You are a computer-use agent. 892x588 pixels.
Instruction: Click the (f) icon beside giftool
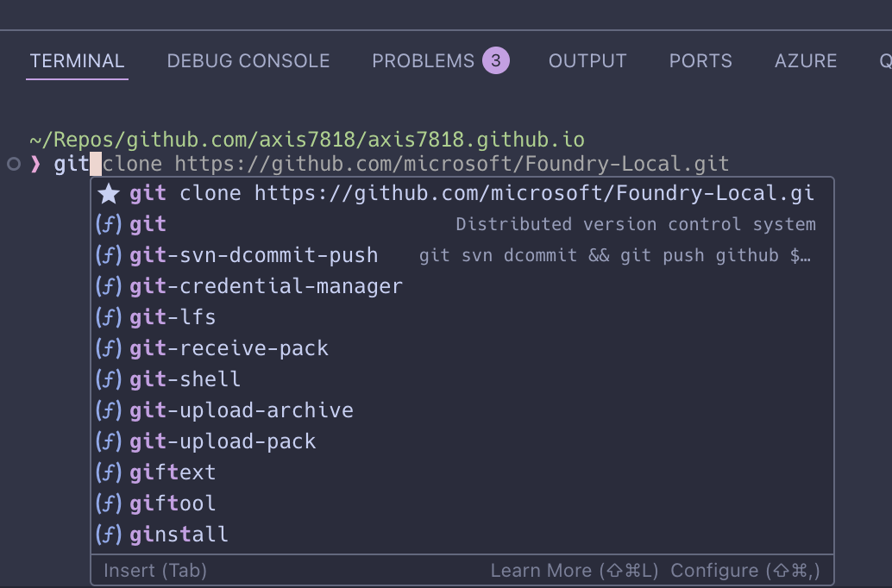click(109, 503)
